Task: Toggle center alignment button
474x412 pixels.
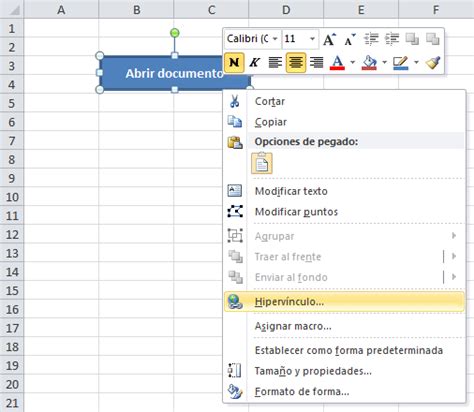Action: point(296,62)
